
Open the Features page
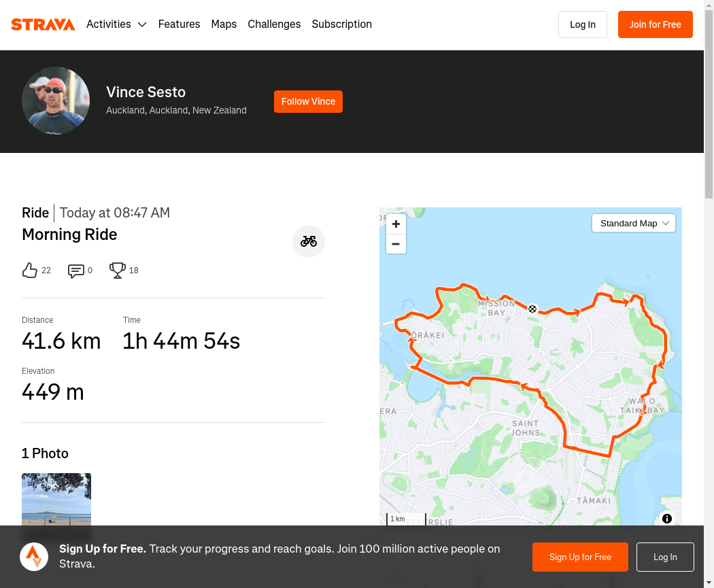[x=179, y=24]
